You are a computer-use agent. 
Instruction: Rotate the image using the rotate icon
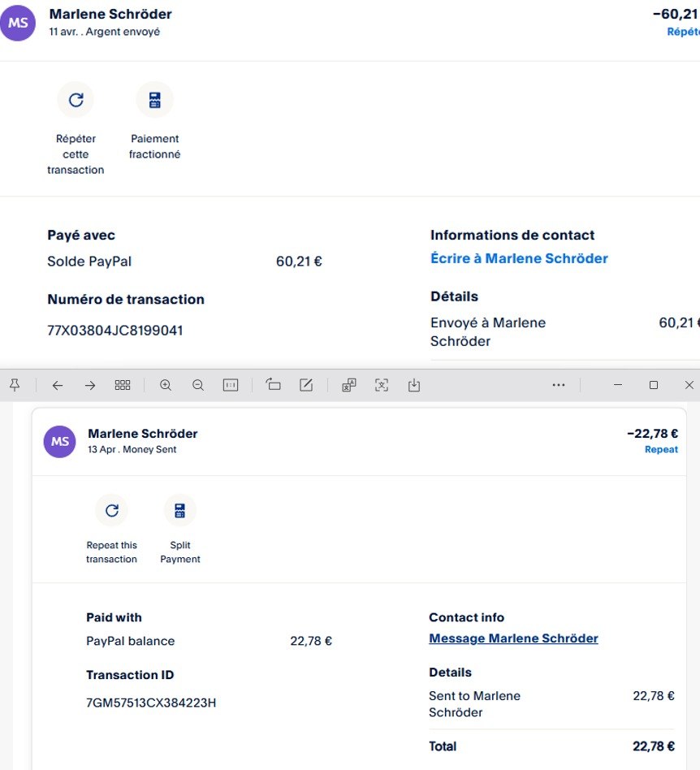(274, 385)
